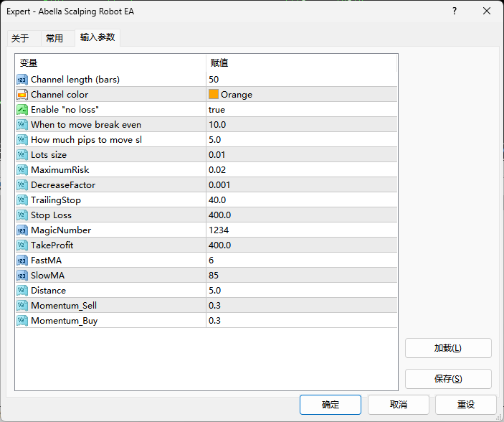Select the SlowMA value 85
The height and width of the screenshot is (422, 504).
click(x=214, y=276)
